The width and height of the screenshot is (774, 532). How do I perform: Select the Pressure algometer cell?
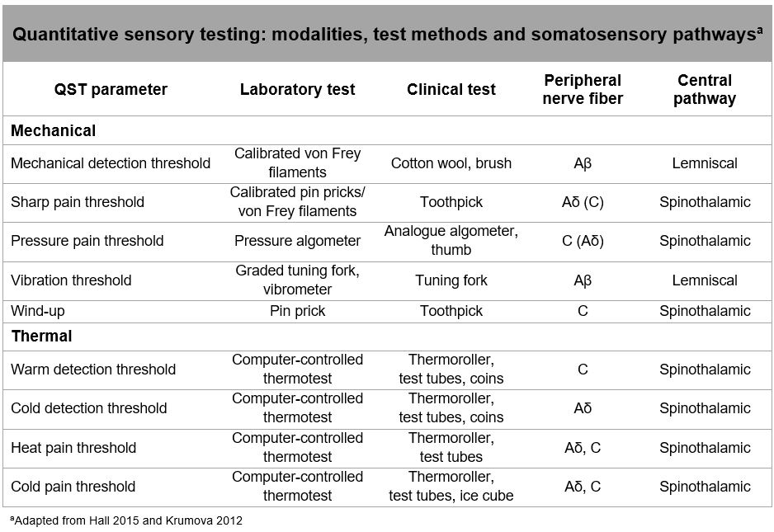point(297,241)
